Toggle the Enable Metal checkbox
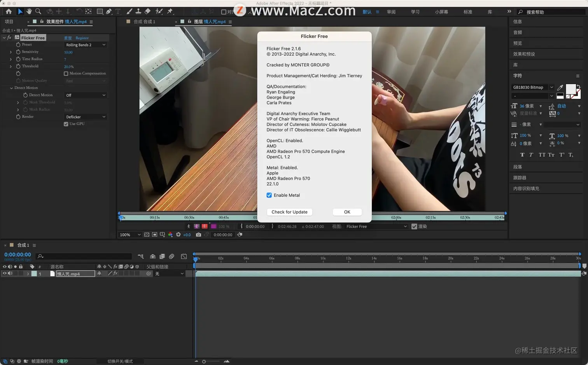 click(x=269, y=195)
